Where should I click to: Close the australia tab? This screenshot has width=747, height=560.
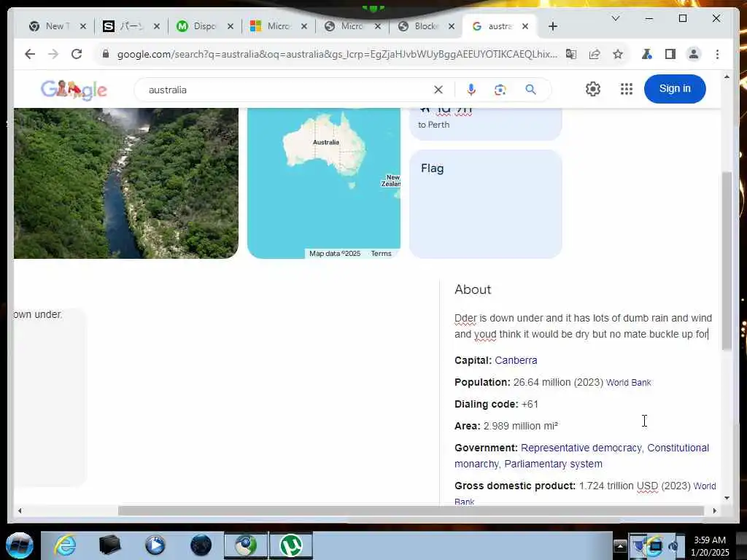525,26
